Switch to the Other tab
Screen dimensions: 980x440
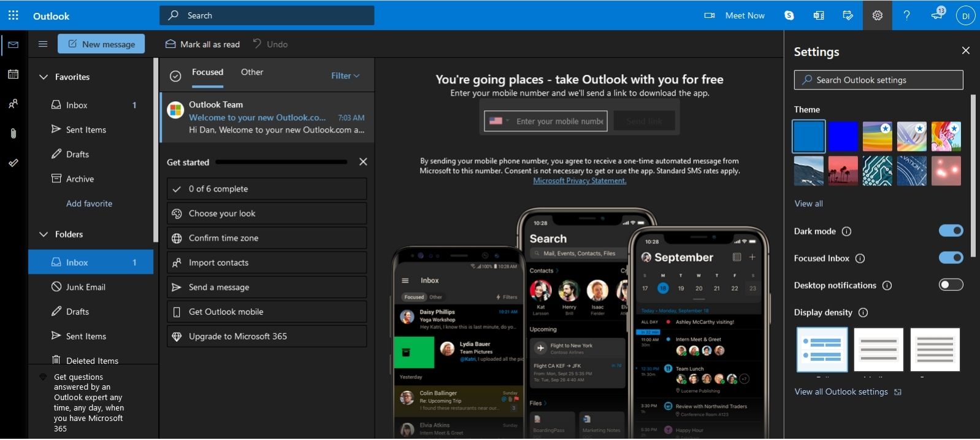(x=252, y=72)
